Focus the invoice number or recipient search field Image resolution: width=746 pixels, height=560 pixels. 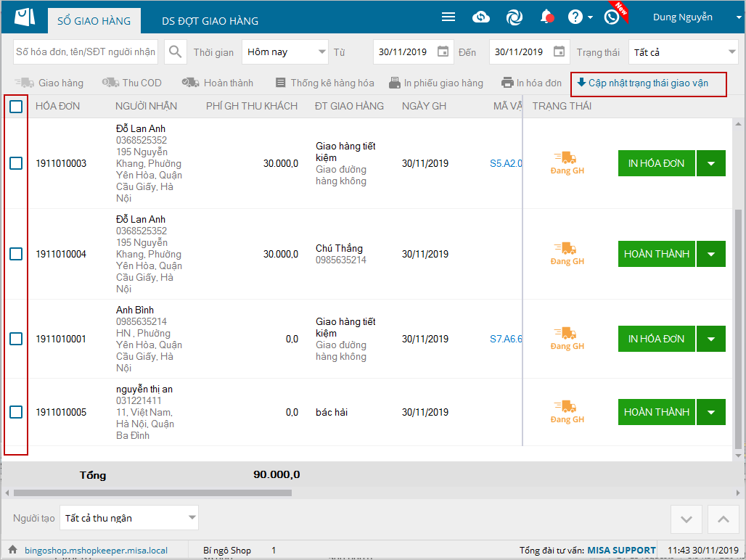[86, 52]
